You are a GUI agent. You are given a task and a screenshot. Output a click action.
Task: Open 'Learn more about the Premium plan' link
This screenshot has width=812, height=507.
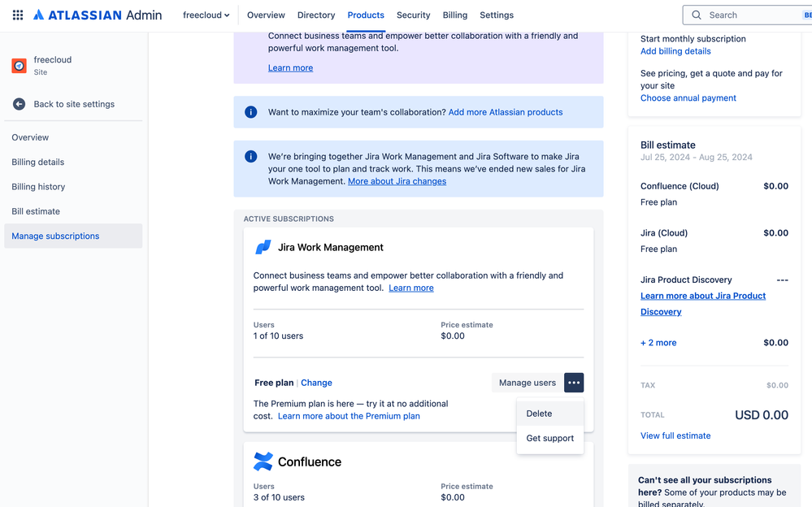[x=349, y=416]
